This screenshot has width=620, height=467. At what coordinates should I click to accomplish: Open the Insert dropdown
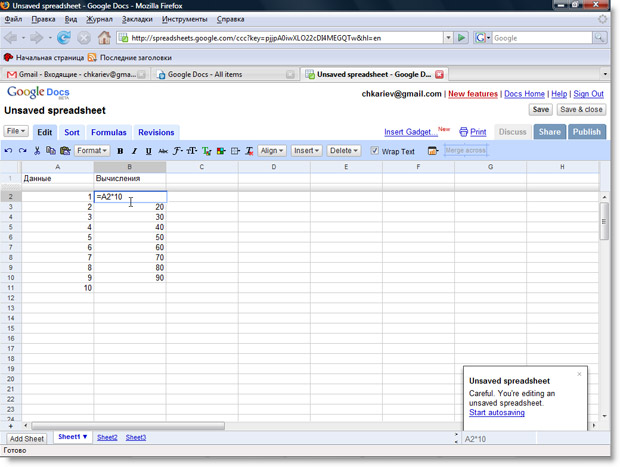306,151
